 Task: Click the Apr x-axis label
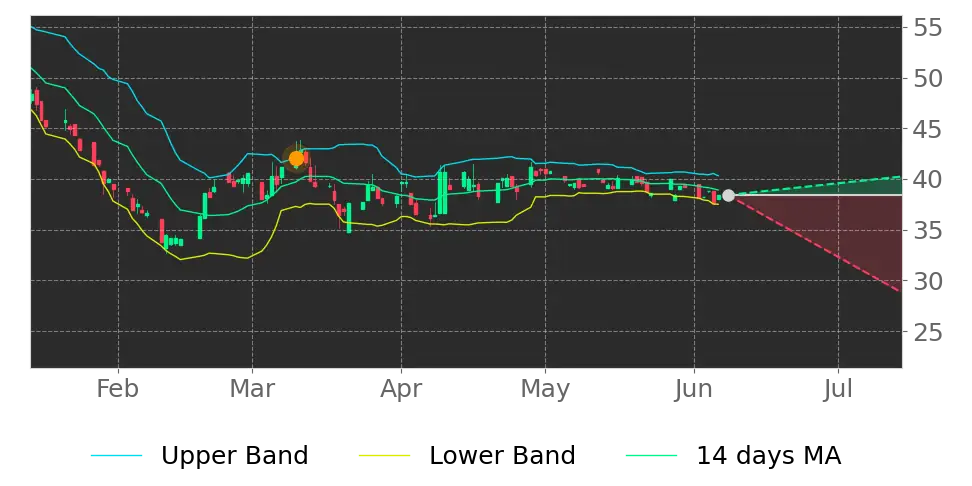coord(401,390)
